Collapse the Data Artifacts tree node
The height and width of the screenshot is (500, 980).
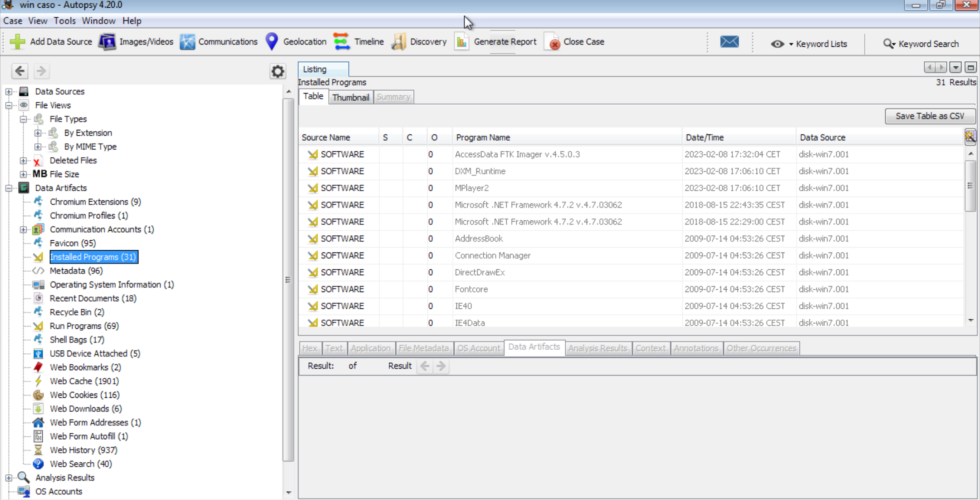(9, 188)
